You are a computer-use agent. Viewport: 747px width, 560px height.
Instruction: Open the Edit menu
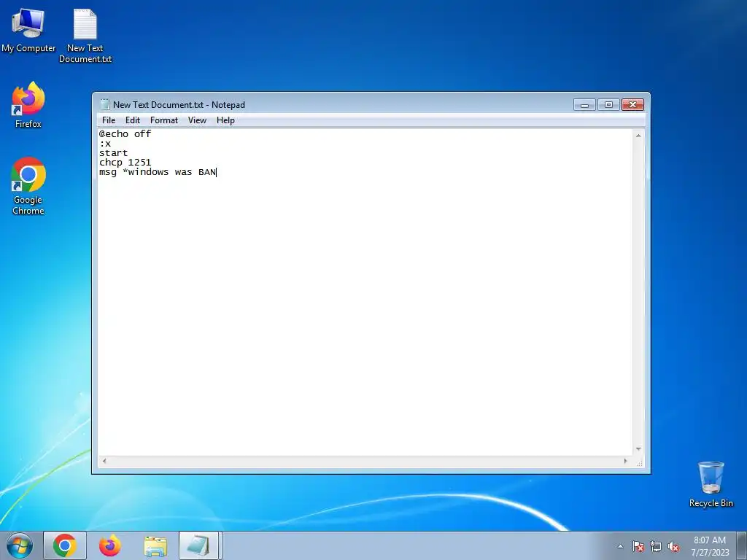133,120
